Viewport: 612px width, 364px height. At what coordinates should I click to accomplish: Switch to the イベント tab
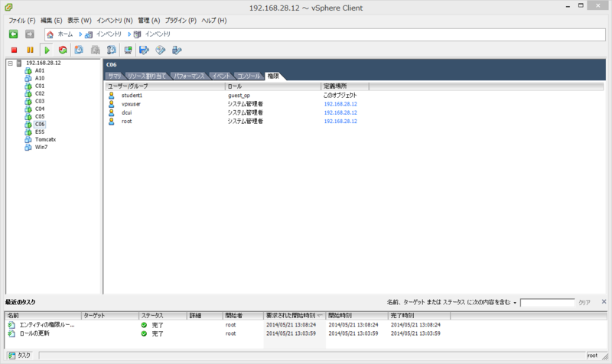[221, 76]
